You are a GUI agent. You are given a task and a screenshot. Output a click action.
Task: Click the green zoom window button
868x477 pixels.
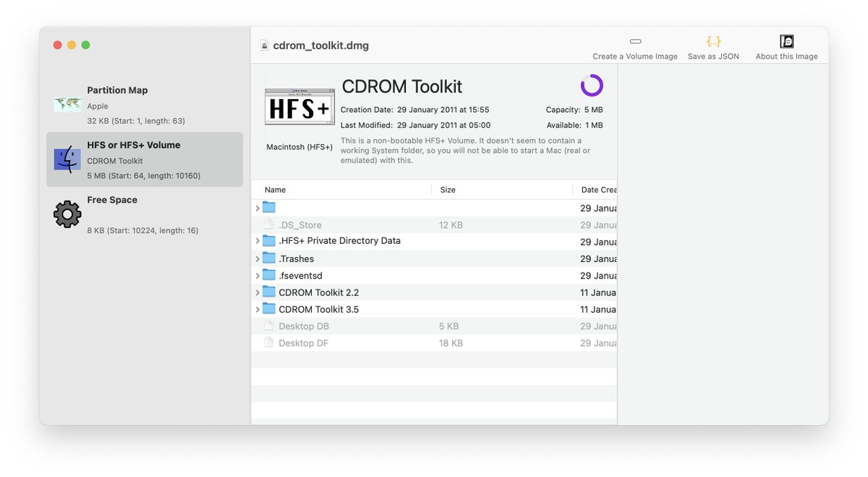[85, 45]
